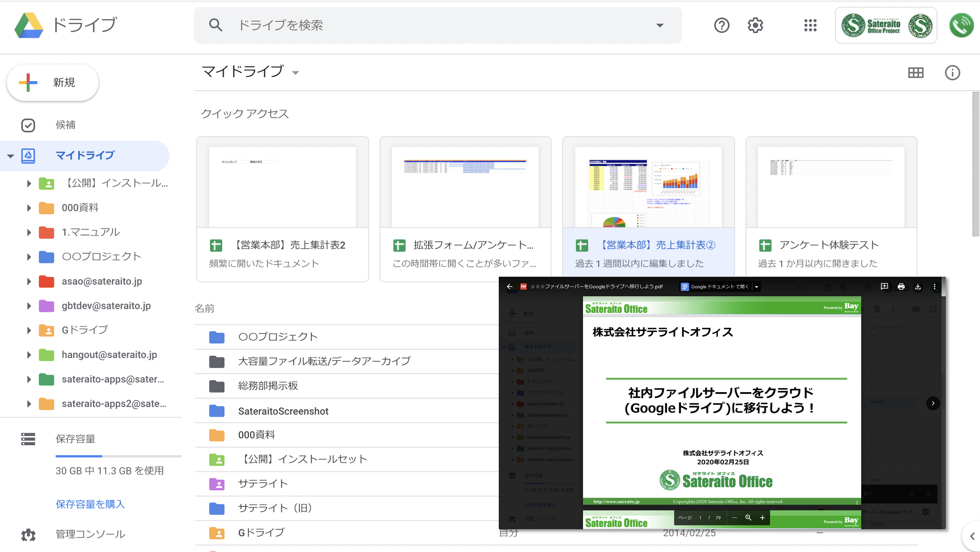Expand Gドライブ folder in sidebar tree

[x=29, y=330]
